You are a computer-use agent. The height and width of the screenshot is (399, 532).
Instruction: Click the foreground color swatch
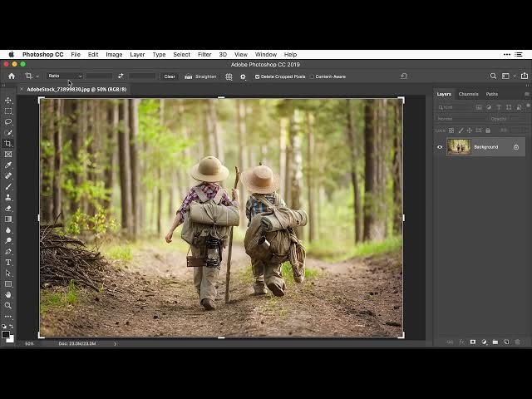coord(7,335)
